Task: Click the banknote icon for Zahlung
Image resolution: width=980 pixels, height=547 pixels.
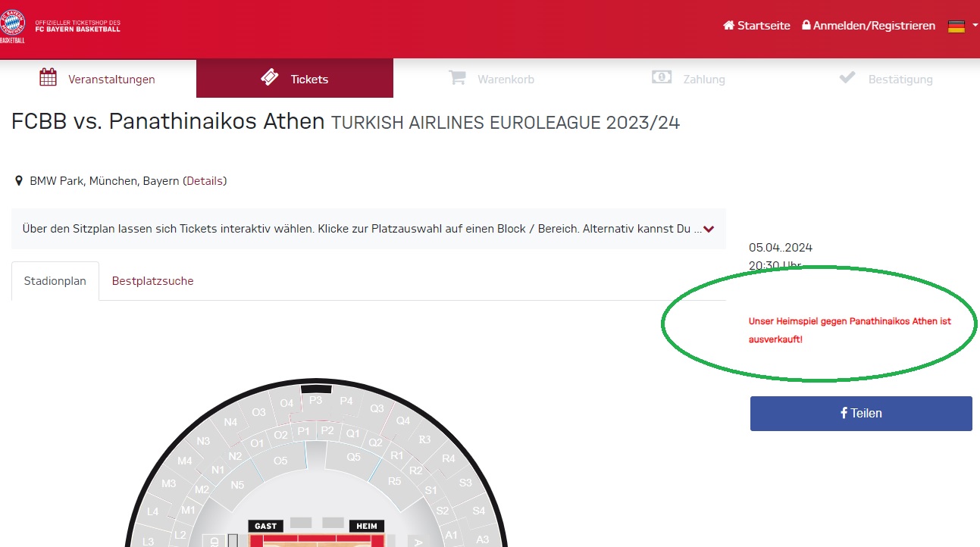Action: (x=662, y=77)
